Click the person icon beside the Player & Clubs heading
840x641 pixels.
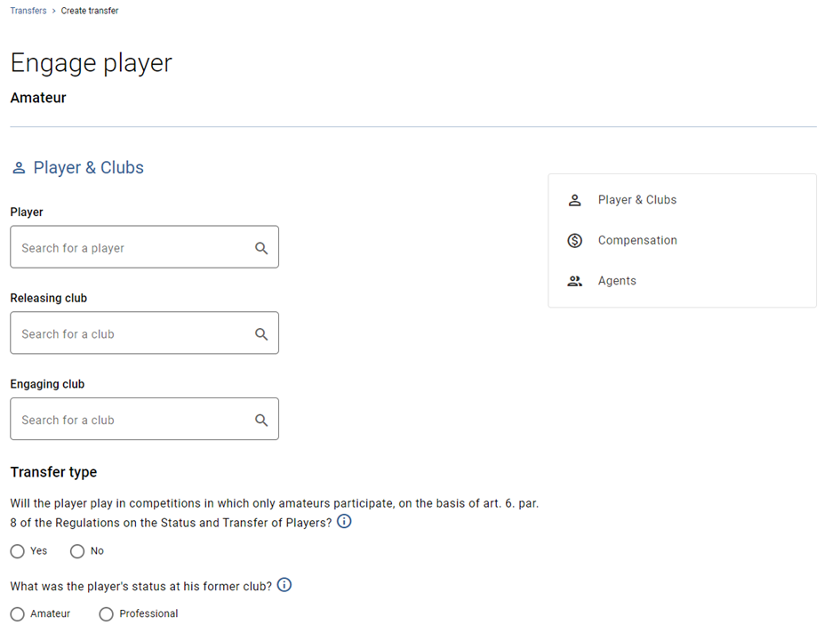click(19, 168)
